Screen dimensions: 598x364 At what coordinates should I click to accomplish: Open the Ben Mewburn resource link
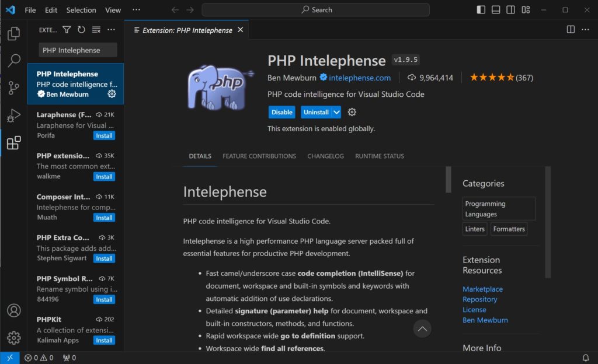tap(485, 320)
